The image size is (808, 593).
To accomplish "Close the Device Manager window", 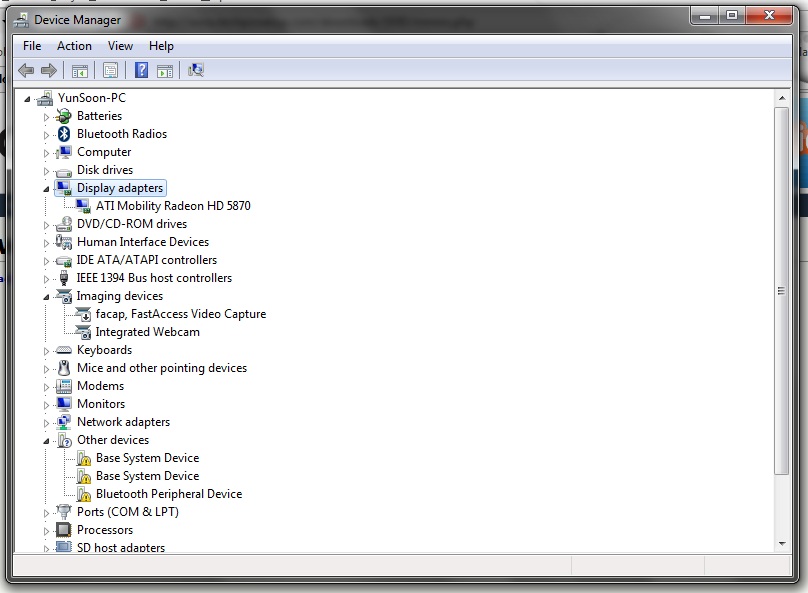I will click(768, 15).
